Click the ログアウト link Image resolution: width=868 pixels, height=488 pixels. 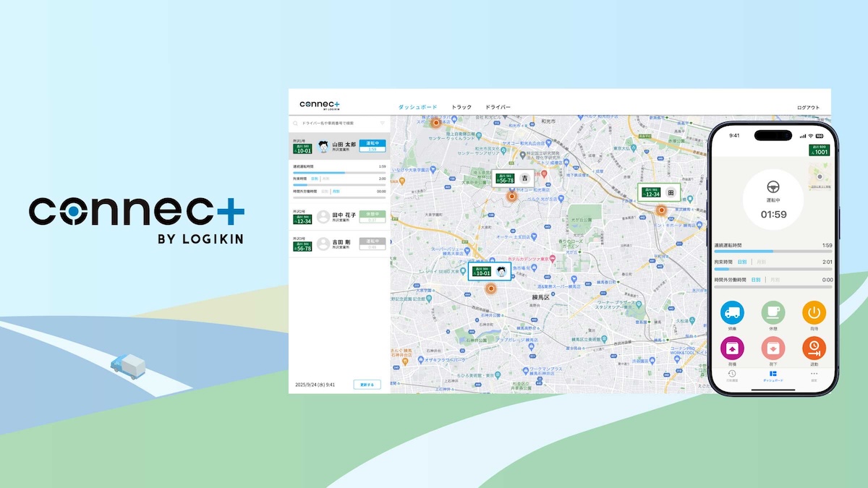(x=808, y=107)
